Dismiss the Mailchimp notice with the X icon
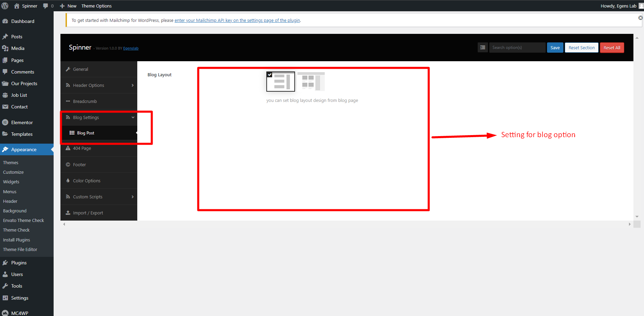Image resolution: width=644 pixels, height=316 pixels. point(641,18)
